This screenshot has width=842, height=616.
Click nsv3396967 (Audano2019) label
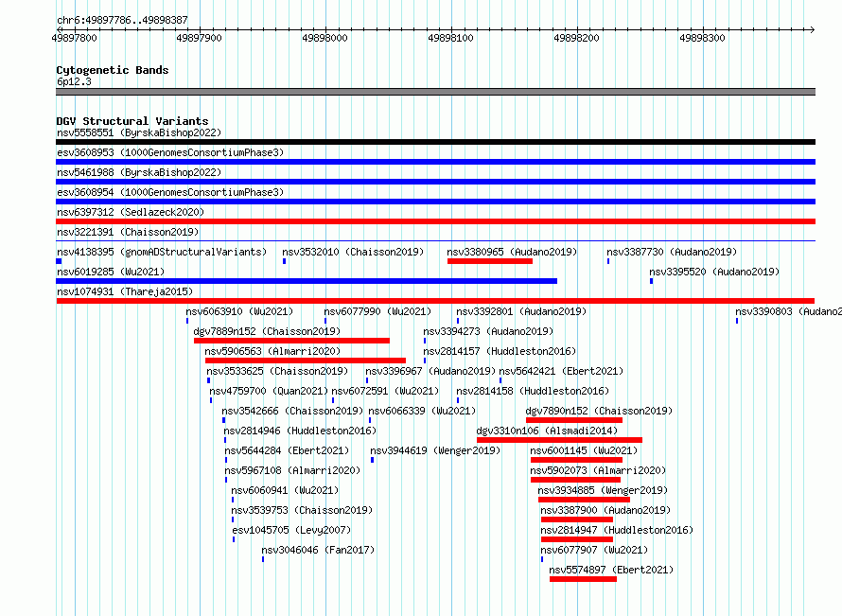[430, 371]
